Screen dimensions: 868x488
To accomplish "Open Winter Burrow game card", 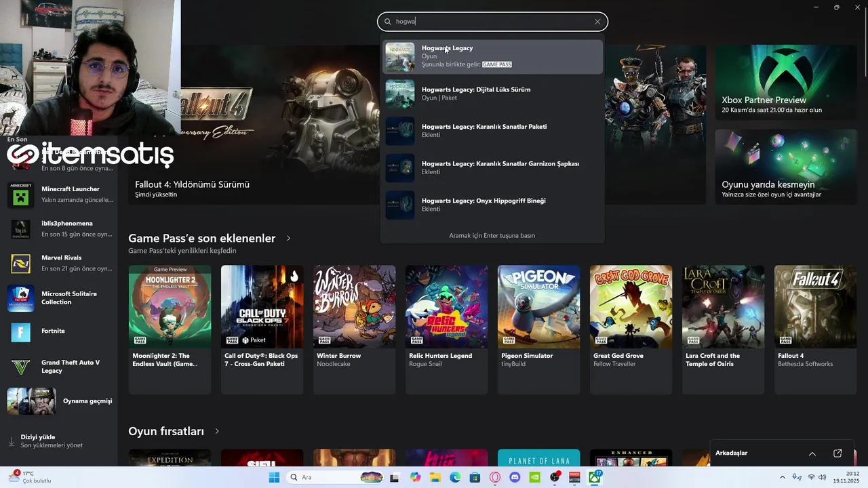I will point(354,329).
